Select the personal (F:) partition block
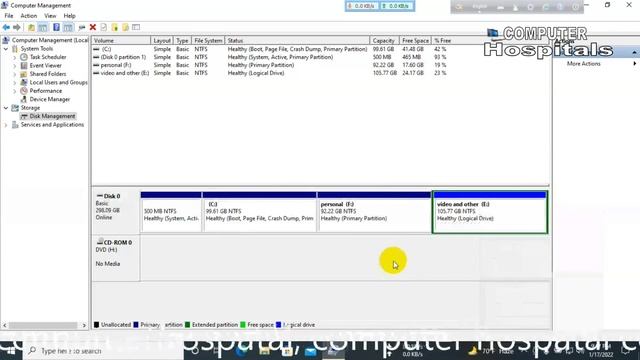 point(374,212)
